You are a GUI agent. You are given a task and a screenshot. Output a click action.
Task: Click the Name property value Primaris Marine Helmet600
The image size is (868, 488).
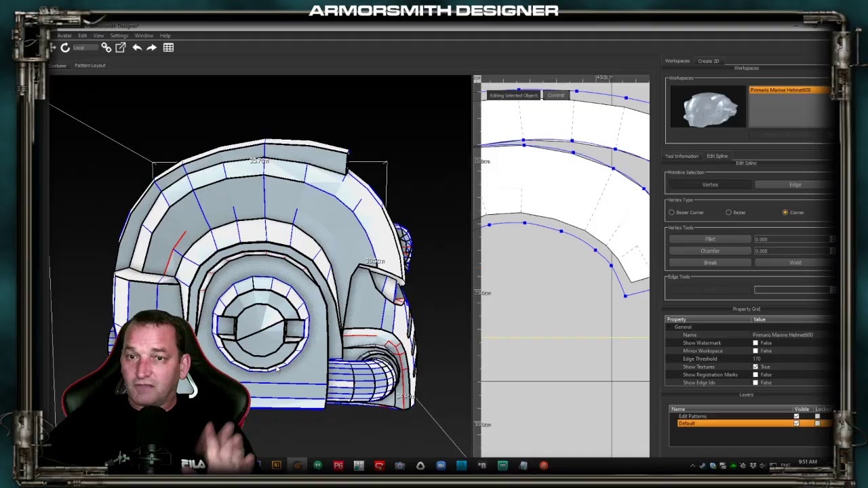tap(783, 335)
